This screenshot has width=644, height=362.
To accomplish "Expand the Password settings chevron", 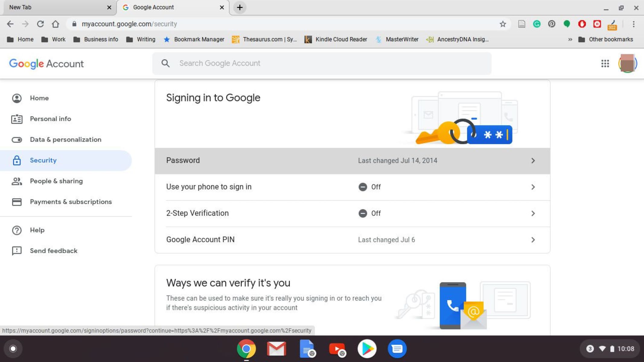I will click(534, 160).
